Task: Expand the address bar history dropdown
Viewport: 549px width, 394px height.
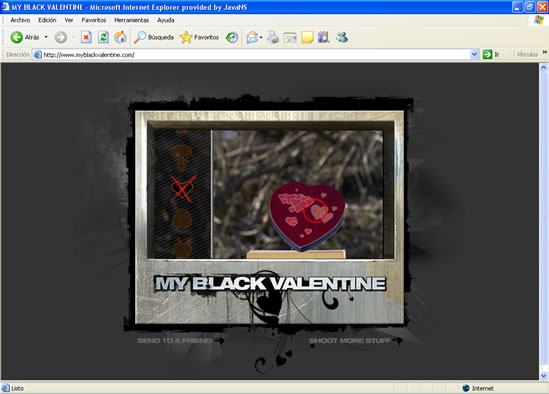Action: [474, 54]
